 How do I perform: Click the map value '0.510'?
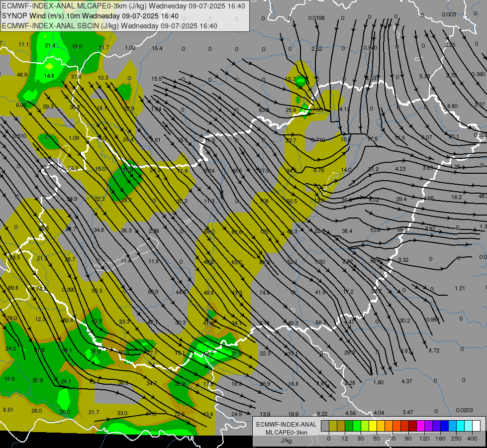(x=19, y=136)
